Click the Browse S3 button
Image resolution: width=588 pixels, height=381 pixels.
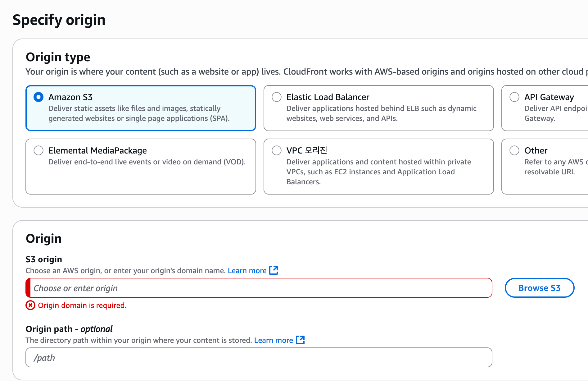540,288
